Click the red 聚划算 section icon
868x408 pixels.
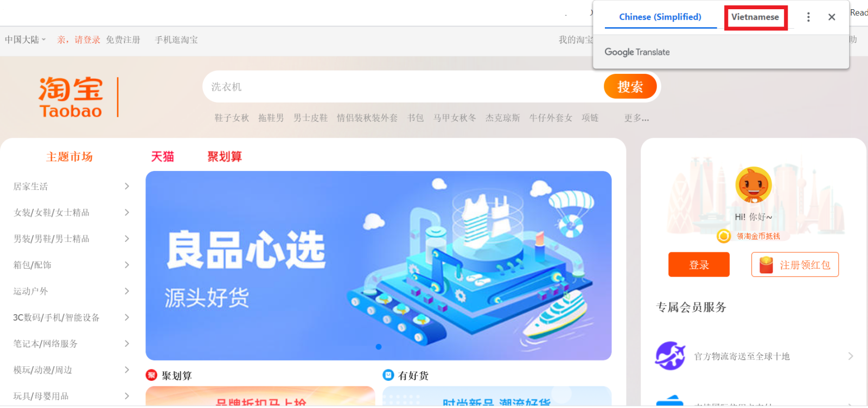(x=151, y=375)
